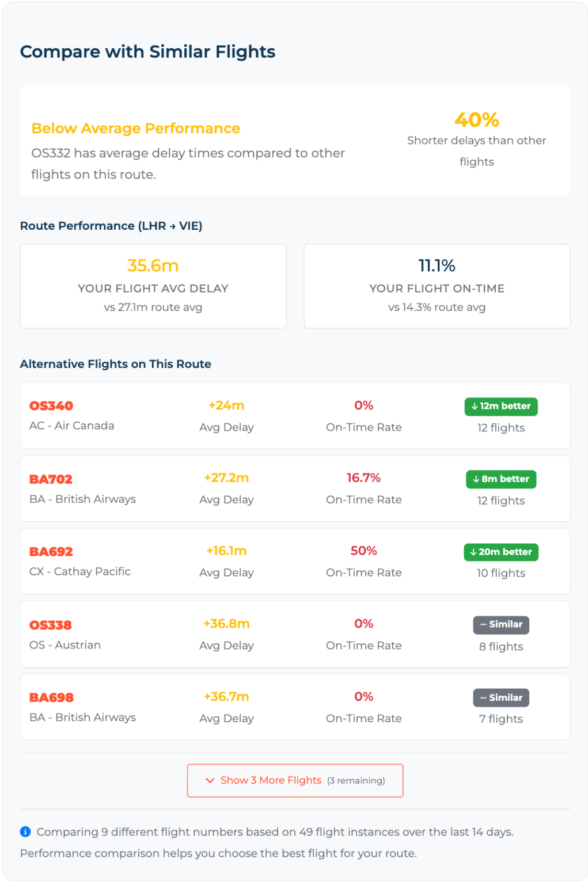Screen dimensions: 588x884
Task: Expand details for the OS340 row
Action: (x=295, y=416)
